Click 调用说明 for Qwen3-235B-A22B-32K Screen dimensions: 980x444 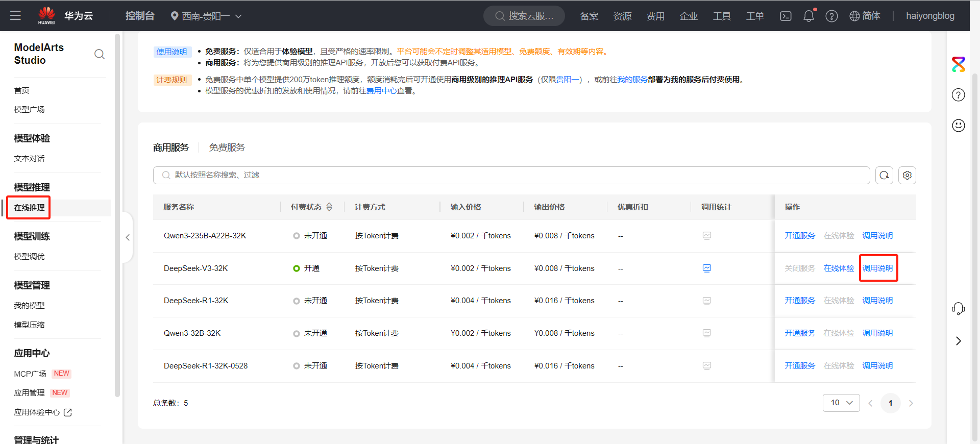(x=878, y=236)
